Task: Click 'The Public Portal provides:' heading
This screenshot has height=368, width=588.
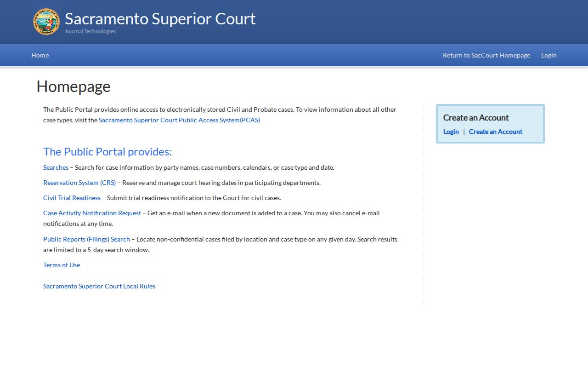Action: click(x=107, y=152)
